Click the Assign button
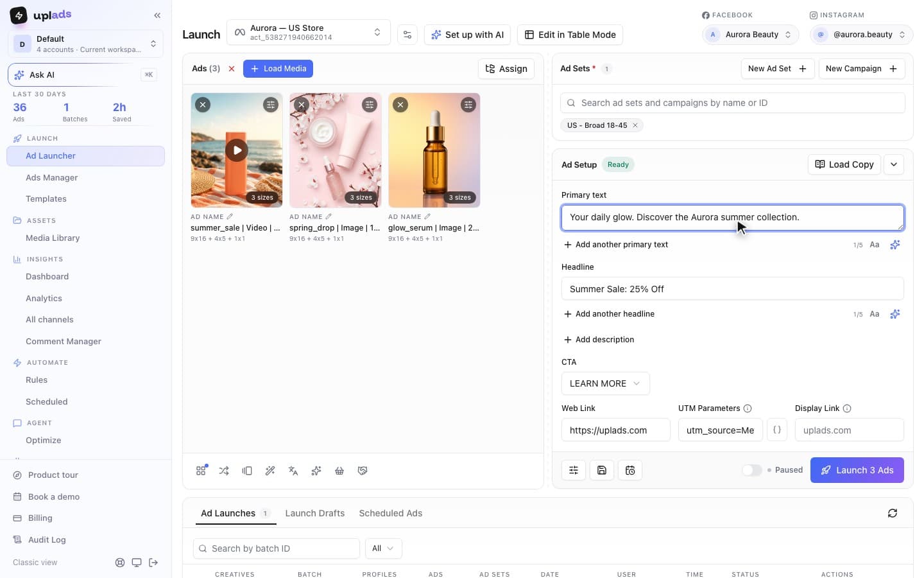Image resolution: width=924 pixels, height=578 pixels. (x=506, y=69)
